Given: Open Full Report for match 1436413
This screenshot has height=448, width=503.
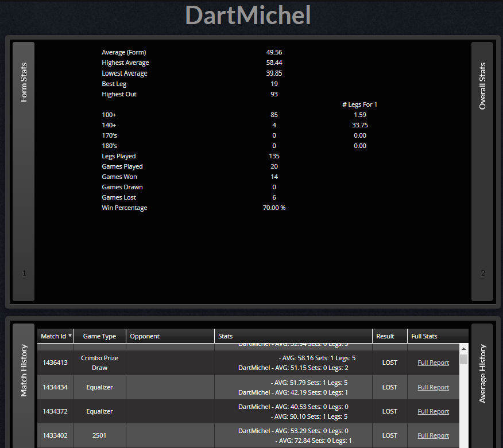Looking at the screenshot, I should [x=433, y=363].
